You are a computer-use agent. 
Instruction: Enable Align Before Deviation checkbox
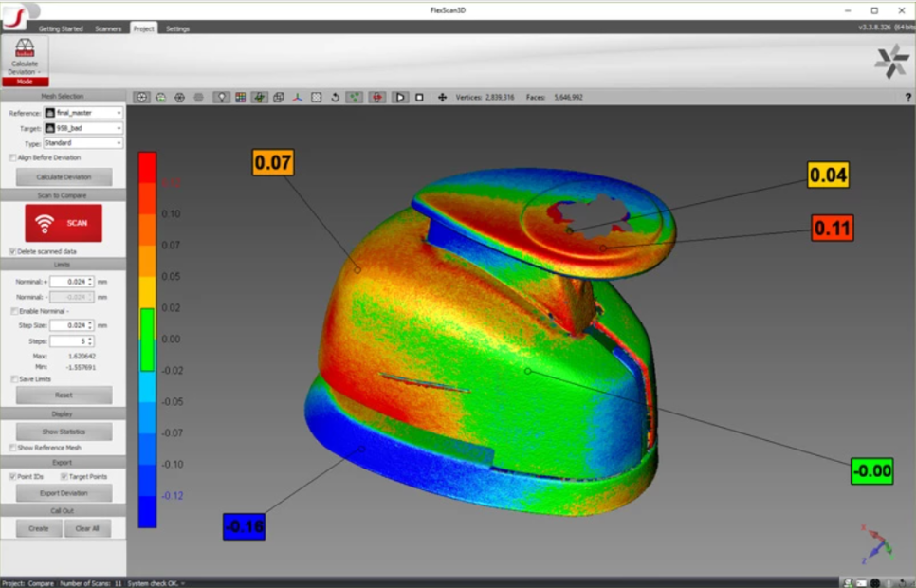(13, 157)
